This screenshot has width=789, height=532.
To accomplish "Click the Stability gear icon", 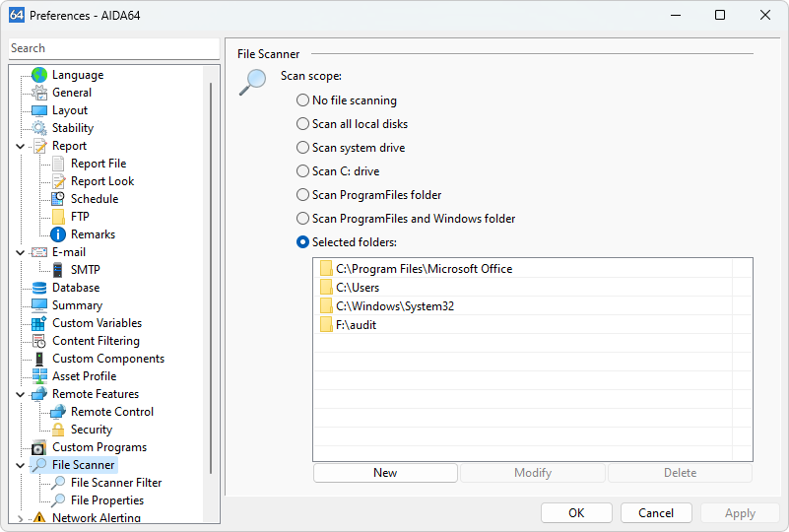I will [39, 128].
